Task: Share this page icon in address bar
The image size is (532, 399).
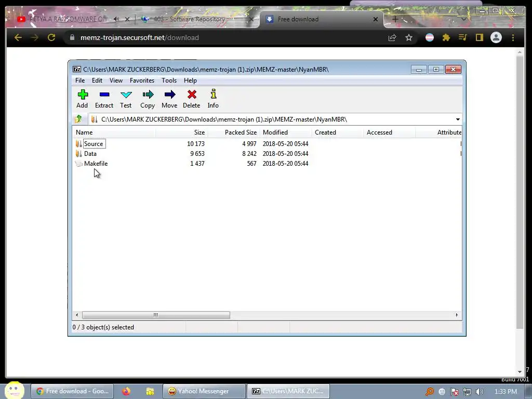Action: pyautogui.click(x=392, y=37)
